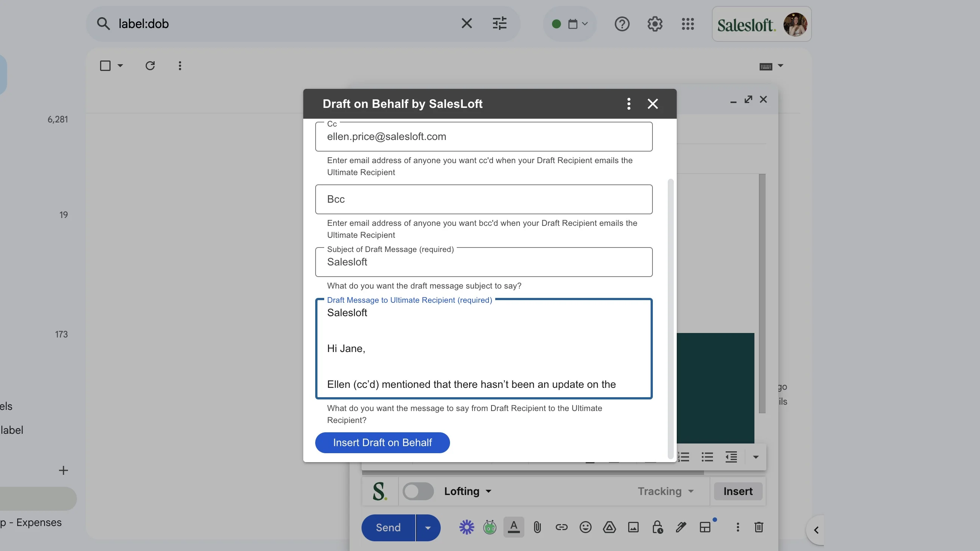Viewport: 980px width, 551px height.
Task: Expand the input tools dropdown arrow
Action: pyautogui.click(x=781, y=66)
